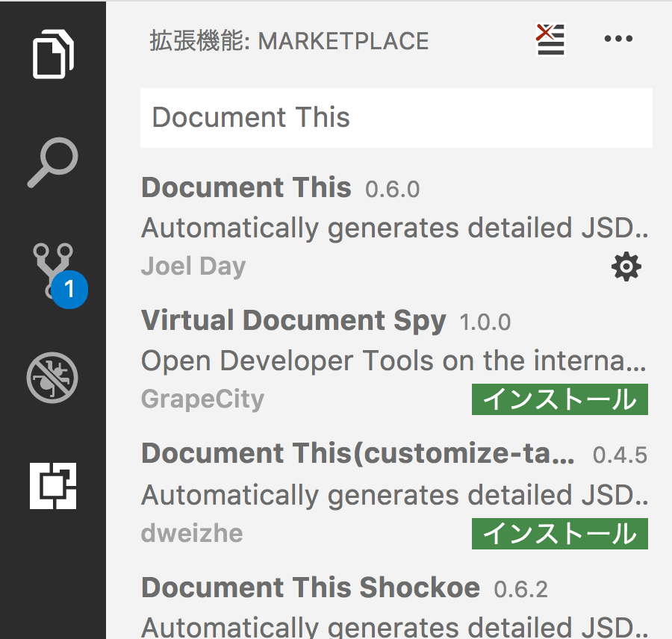Select Virtual Document Spy extension title

293,321
